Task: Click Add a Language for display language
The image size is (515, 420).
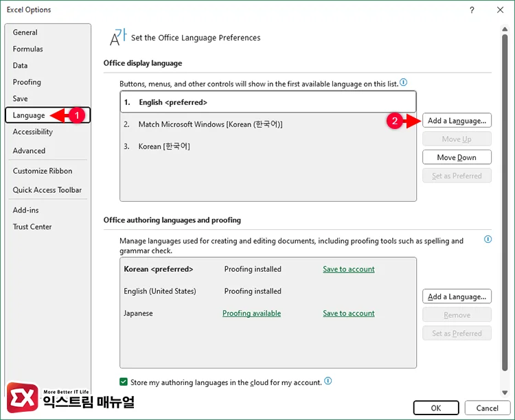Action: (x=457, y=121)
